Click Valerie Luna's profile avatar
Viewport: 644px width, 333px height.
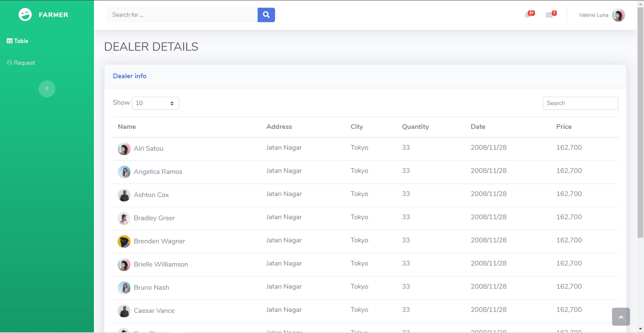point(619,15)
